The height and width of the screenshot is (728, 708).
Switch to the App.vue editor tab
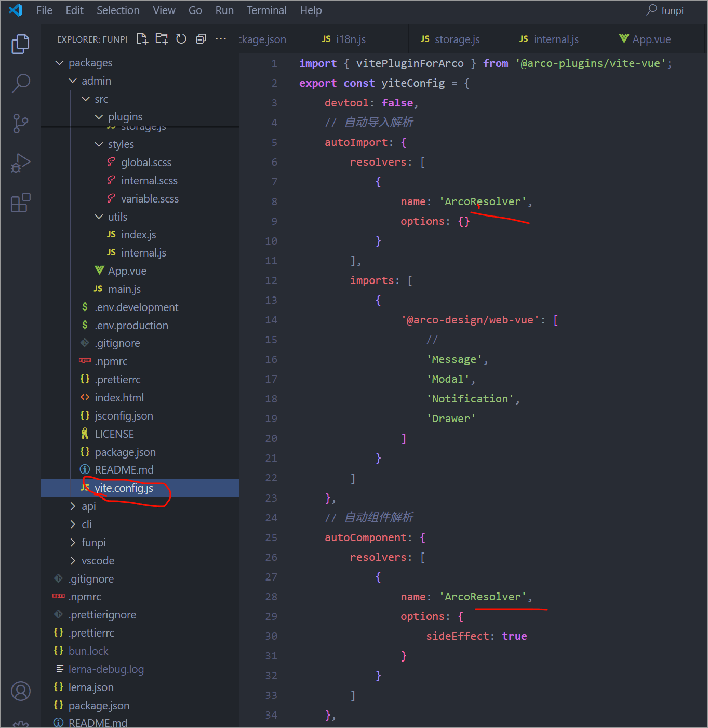click(654, 39)
